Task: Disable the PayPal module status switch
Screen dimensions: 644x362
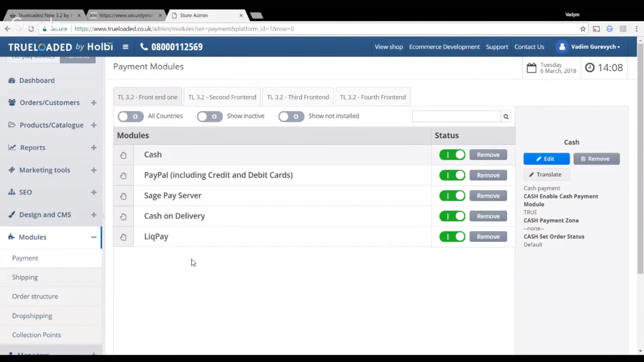Action: [x=452, y=176]
